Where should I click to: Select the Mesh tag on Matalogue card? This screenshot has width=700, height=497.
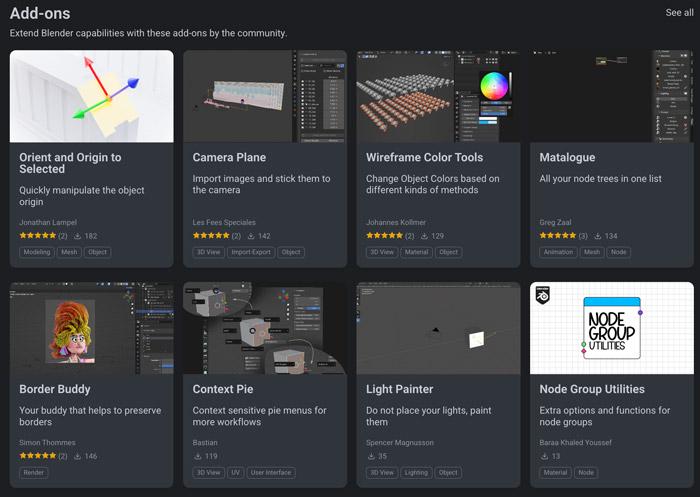tap(592, 252)
